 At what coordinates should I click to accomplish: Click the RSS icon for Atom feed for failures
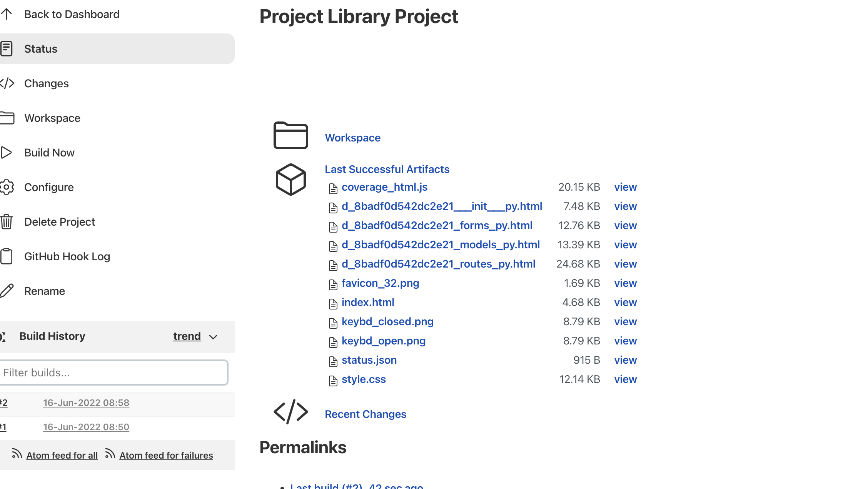(x=110, y=454)
